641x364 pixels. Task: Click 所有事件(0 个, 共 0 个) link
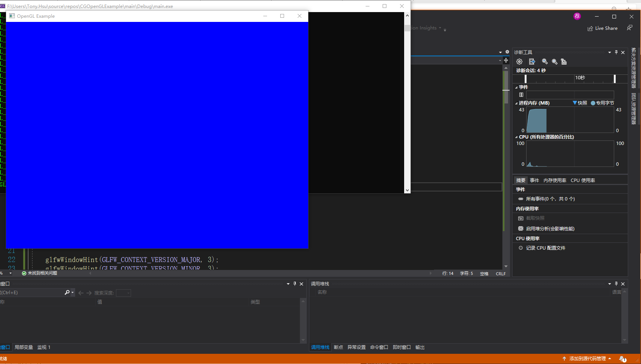tap(550, 199)
